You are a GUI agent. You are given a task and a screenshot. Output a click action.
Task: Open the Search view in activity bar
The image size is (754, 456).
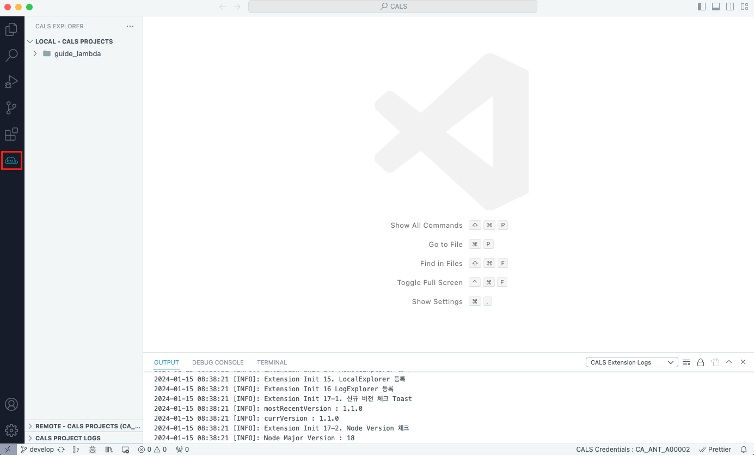coord(12,55)
